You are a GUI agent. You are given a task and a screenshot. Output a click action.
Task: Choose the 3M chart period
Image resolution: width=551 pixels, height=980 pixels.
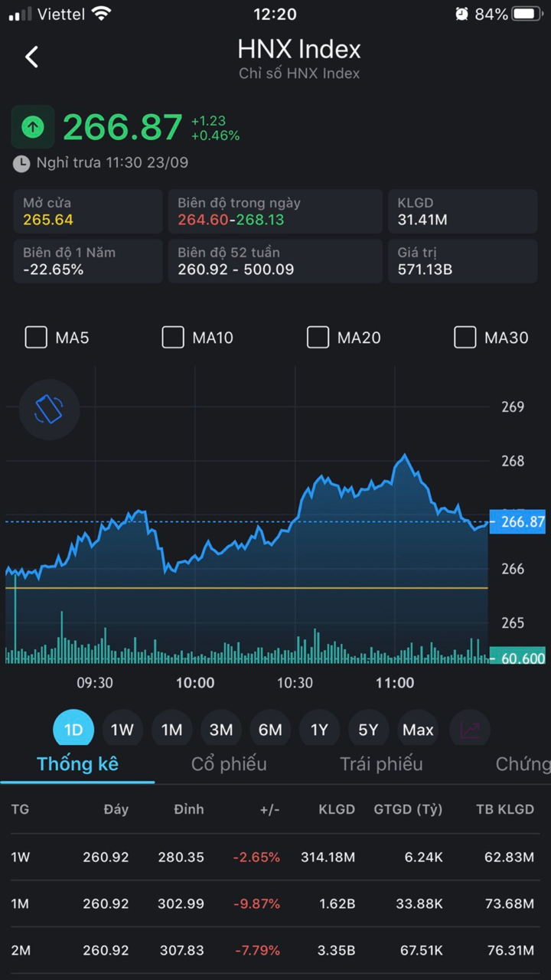pos(221,730)
